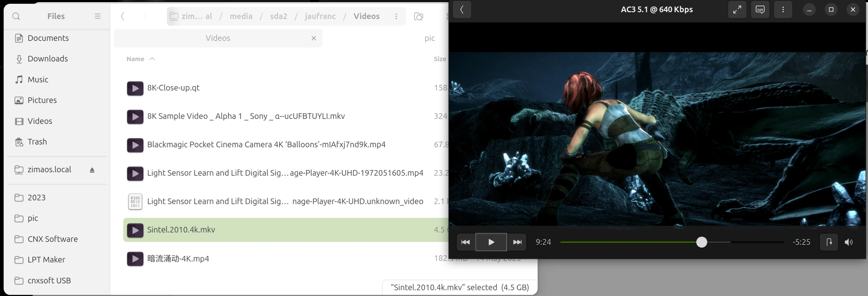Select the Light Sensor 1972051605.mp4 file
The height and width of the screenshot is (296, 868).
(x=286, y=173)
